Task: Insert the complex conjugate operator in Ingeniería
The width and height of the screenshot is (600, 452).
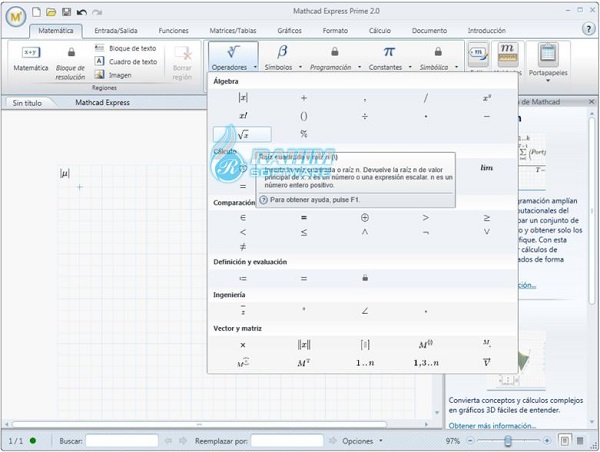Action: (243, 310)
